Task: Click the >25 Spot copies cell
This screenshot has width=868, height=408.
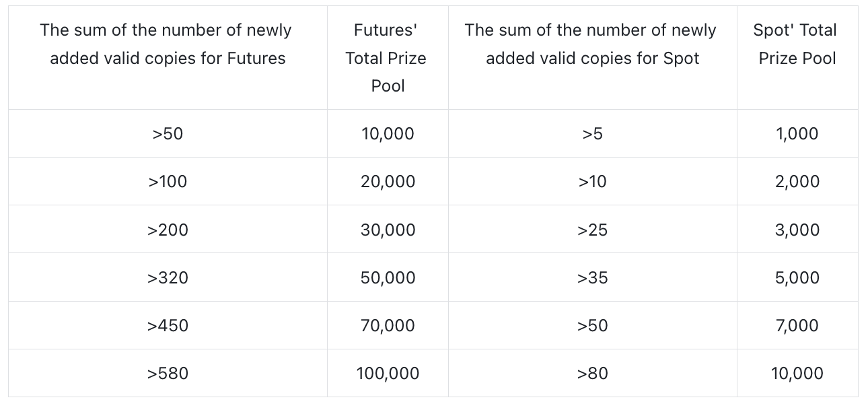Action: click(592, 230)
